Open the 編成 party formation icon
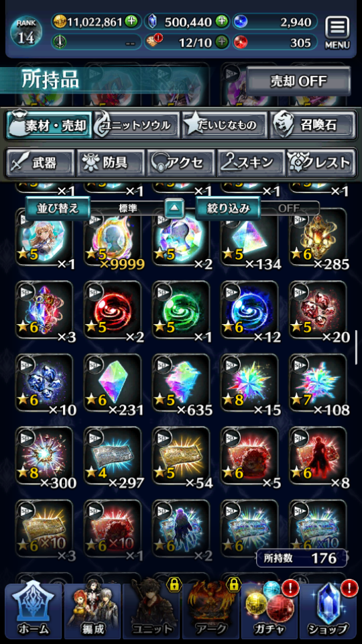 [93, 610]
